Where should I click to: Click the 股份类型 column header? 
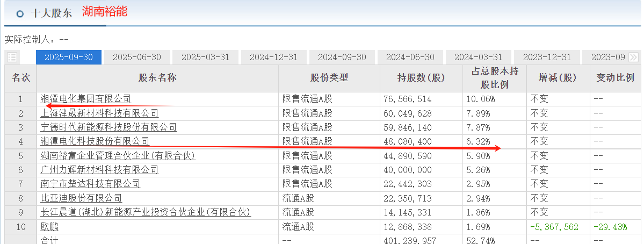tap(329, 78)
